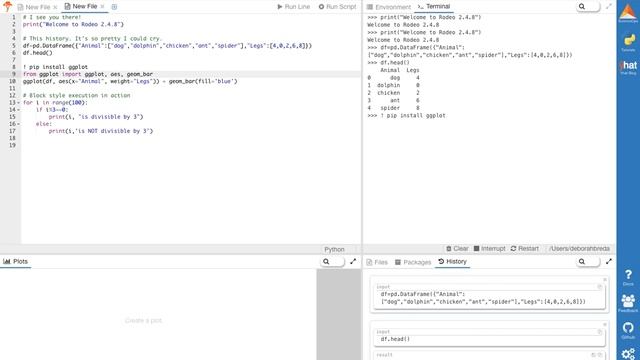Open the Rodeo mushroom logo menu
This screenshot has height=360, width=640.
(7, 6)
